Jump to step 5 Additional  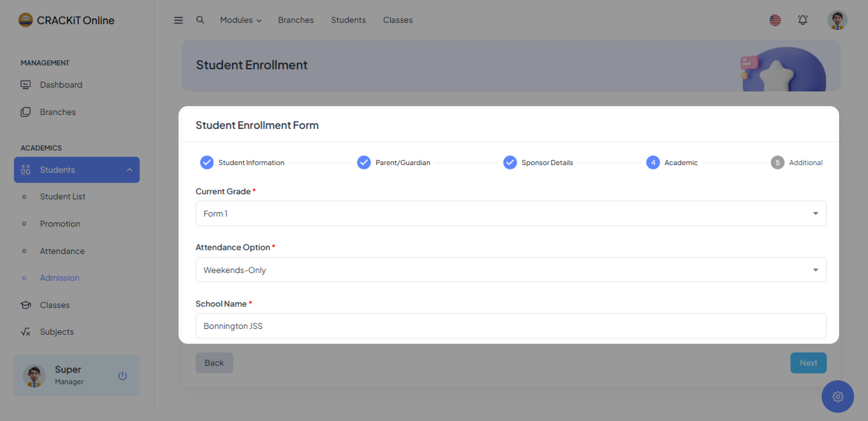tap(777, 163)
